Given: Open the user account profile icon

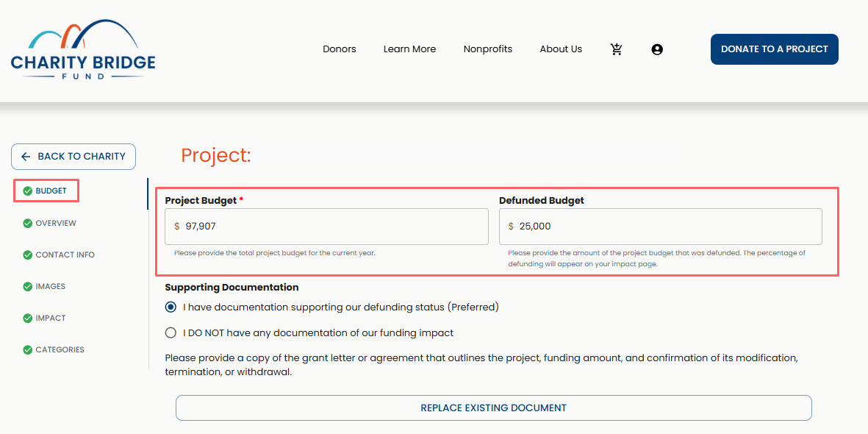Looking at the screenshot, I should [657, 49].
